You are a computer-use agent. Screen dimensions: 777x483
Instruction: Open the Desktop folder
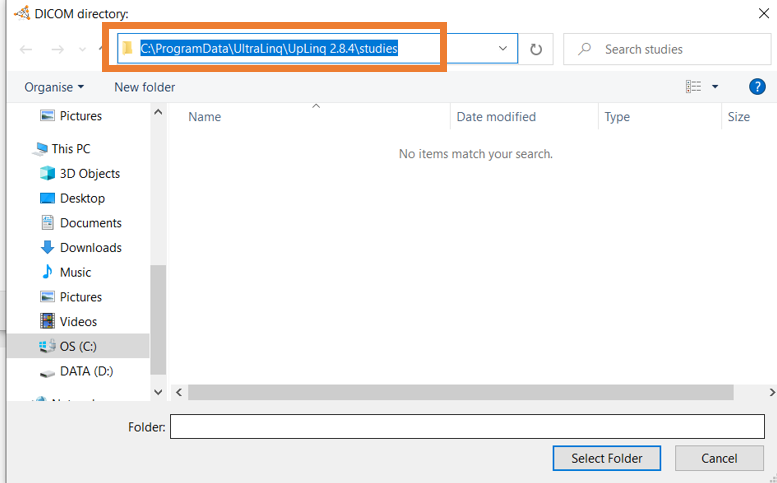pos(72,198)
